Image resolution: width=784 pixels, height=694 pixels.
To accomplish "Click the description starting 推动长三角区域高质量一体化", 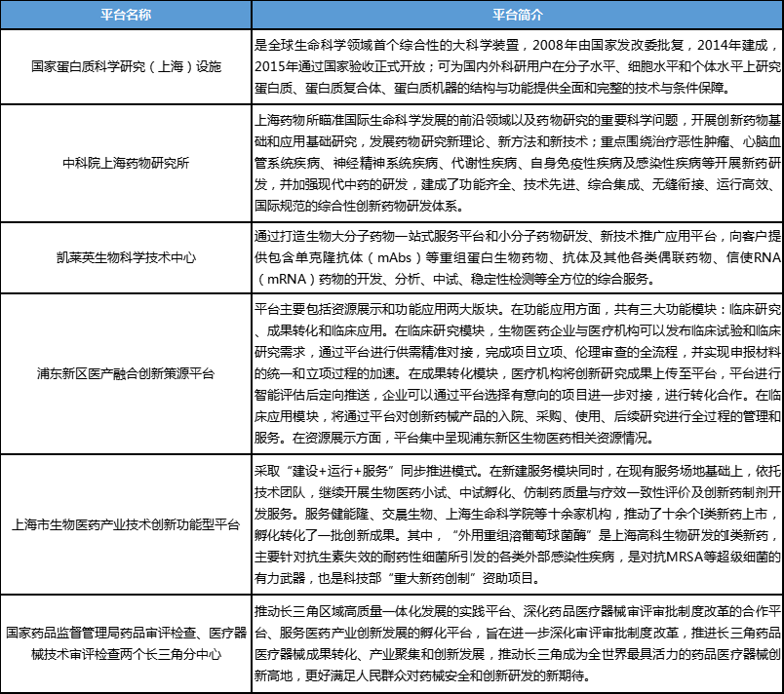I will pos(518,643).
